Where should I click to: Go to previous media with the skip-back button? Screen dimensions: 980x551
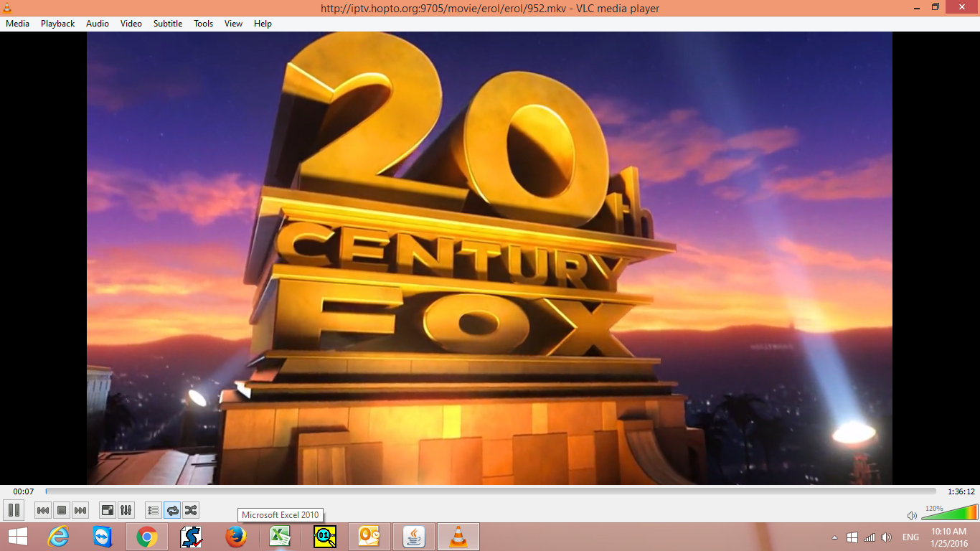pyautogui.click(x=43, y=510)
